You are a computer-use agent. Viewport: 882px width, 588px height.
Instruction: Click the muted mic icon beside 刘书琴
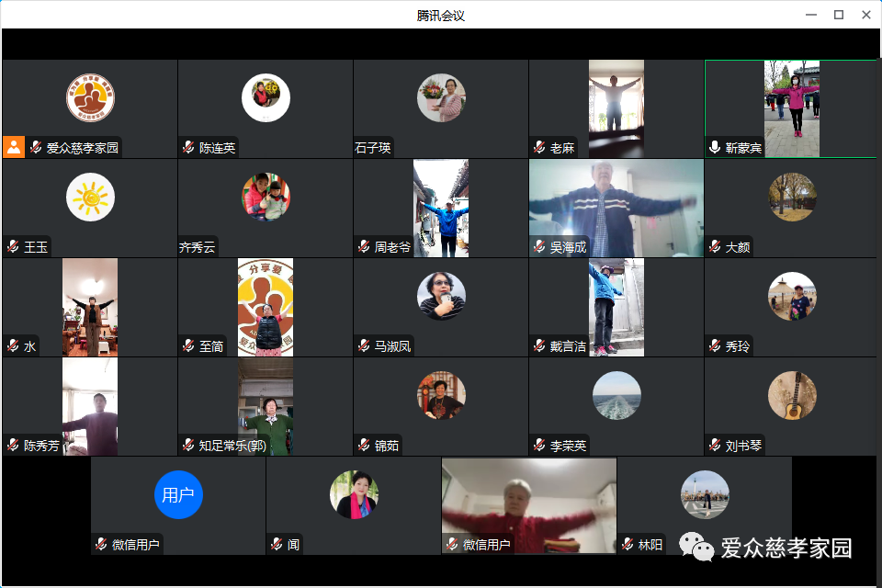coord(715,446)
